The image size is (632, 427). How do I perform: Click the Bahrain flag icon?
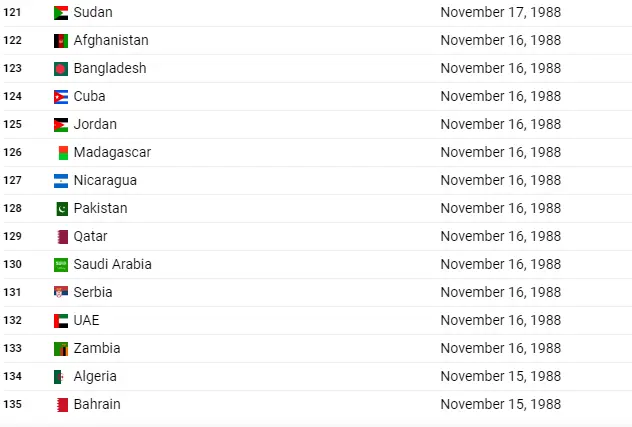point(62,405)
